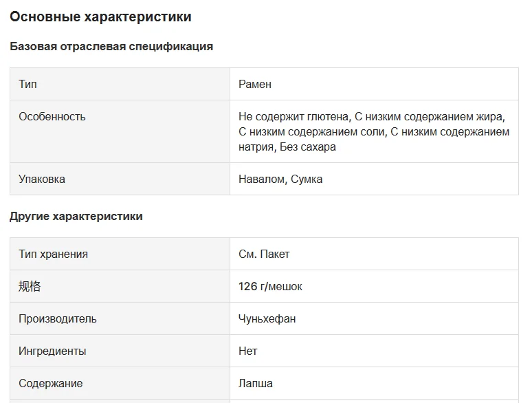Click the '126 г/мешок' value
Screen dimensions: 532x403
[270, 286]
